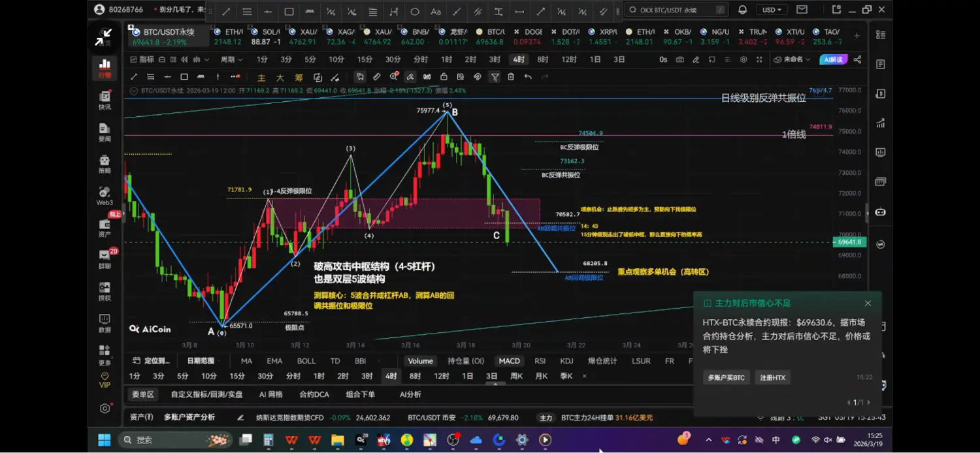
Task: Open 群聊 group chat in sidebar
Action: tap(105, 258)
